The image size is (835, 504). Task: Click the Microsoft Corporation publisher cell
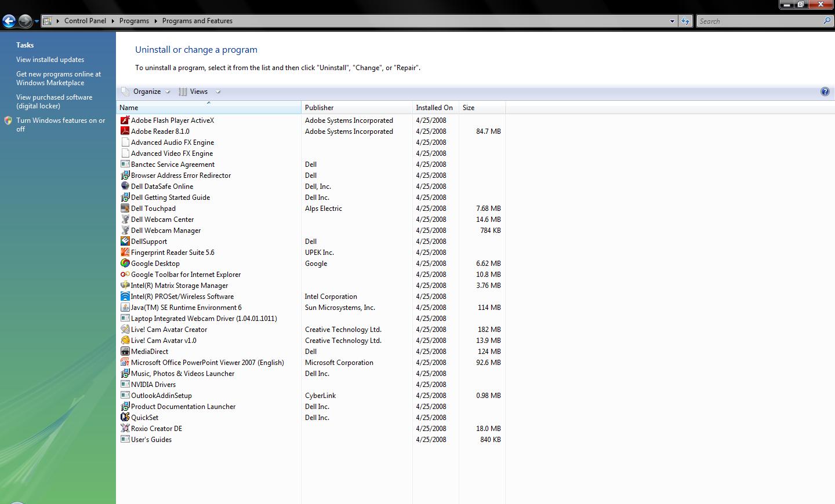[x=339, y=362]
